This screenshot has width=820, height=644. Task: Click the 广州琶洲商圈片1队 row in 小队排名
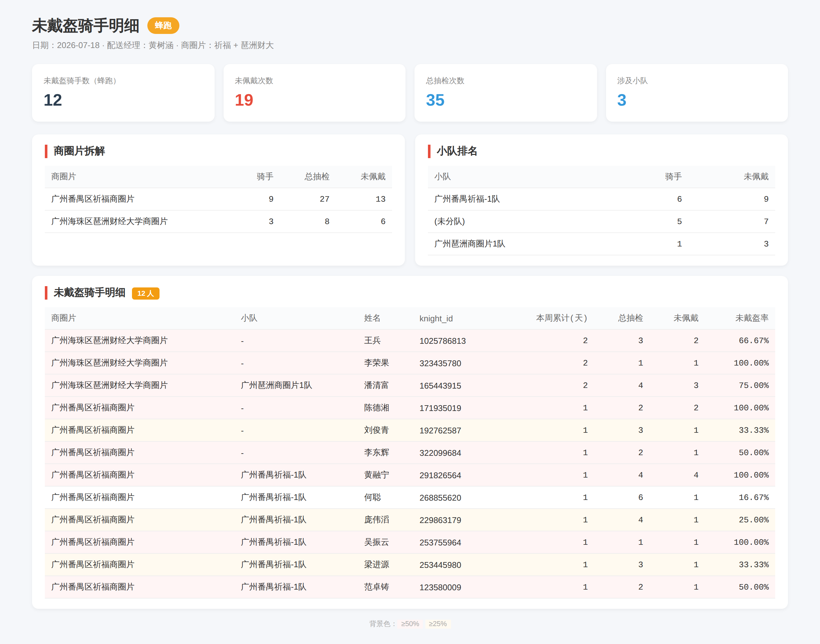[x=601, y=244]
